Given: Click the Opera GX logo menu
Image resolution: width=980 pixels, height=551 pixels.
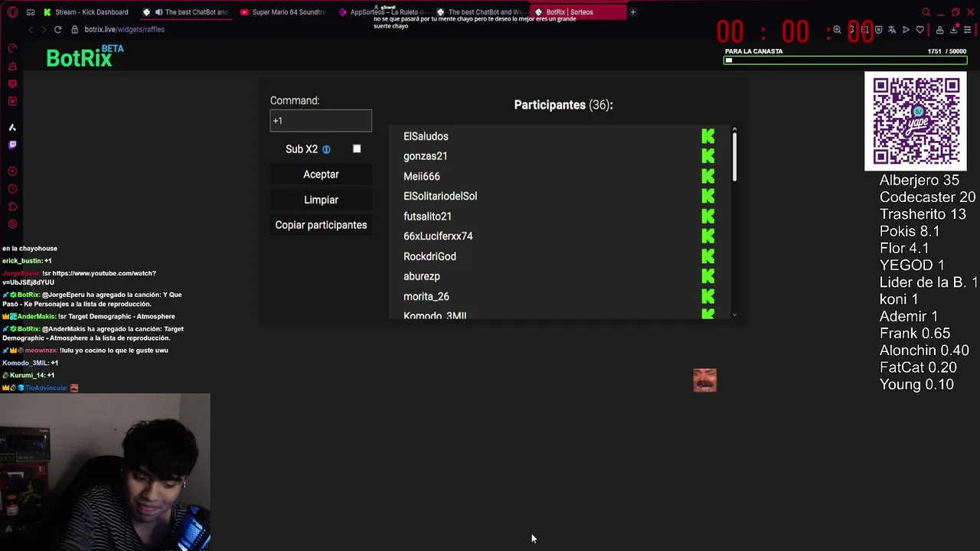Looking at the screenshot, I should point(12,12).
